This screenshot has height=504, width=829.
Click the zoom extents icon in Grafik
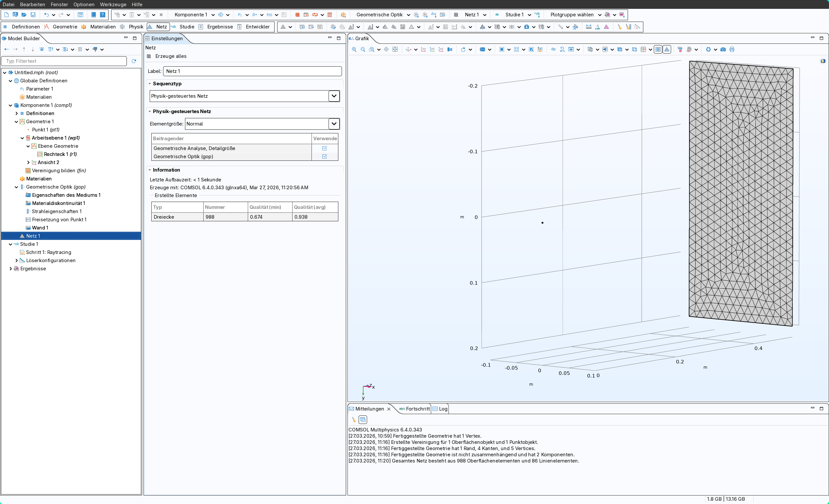pos(395,49)
